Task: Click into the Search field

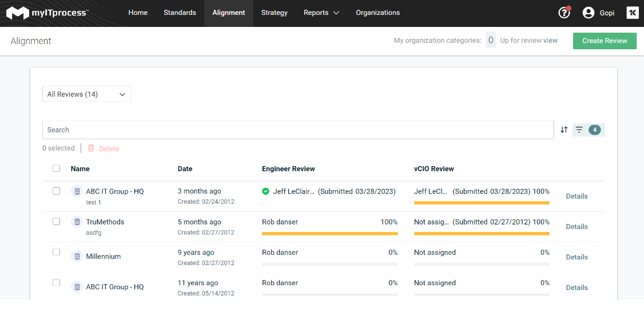Action: pyautogui.click(x=297, y=130)
